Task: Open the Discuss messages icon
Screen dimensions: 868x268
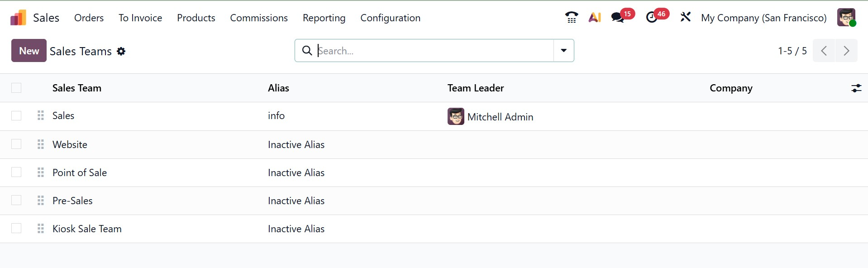Action: click(x=618, y=18)
